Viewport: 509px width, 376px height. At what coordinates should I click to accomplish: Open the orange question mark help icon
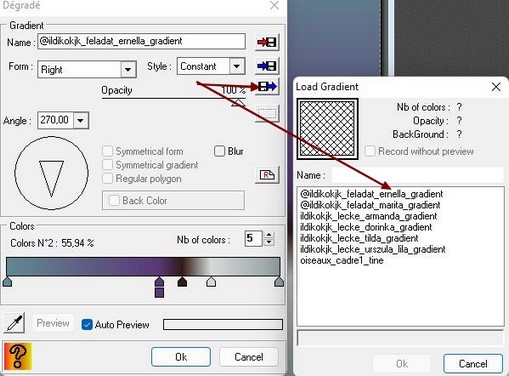tap(18, 356)
